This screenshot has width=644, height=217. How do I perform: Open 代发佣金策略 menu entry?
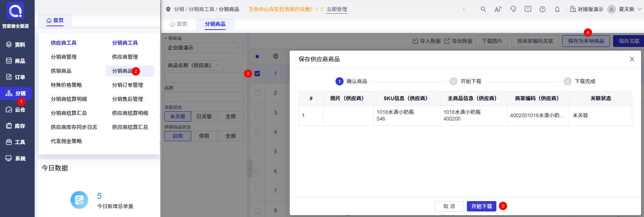click(x=66, y=141)
